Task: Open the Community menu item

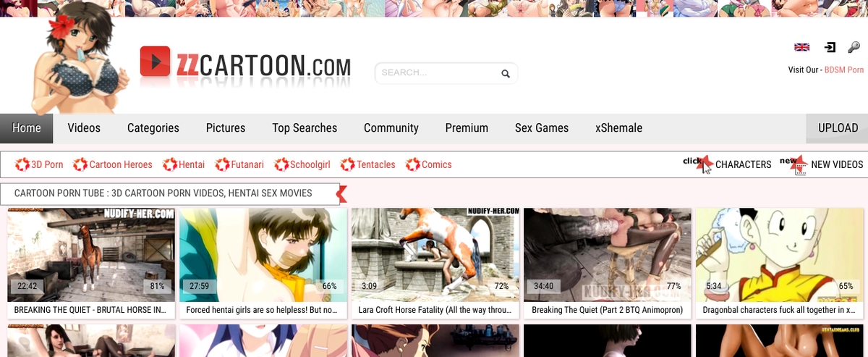Action: coord(391,128)
